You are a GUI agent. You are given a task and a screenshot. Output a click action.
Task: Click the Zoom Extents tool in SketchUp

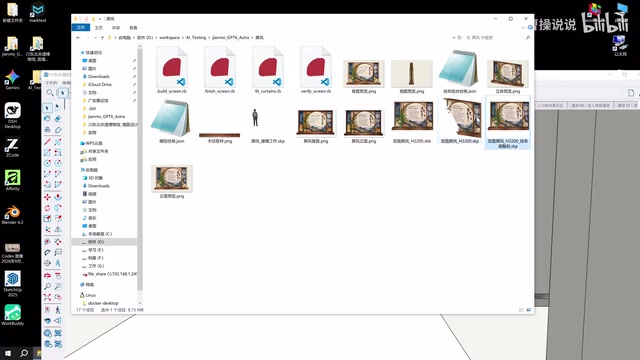pyautogui.click(x=47, y=297)
